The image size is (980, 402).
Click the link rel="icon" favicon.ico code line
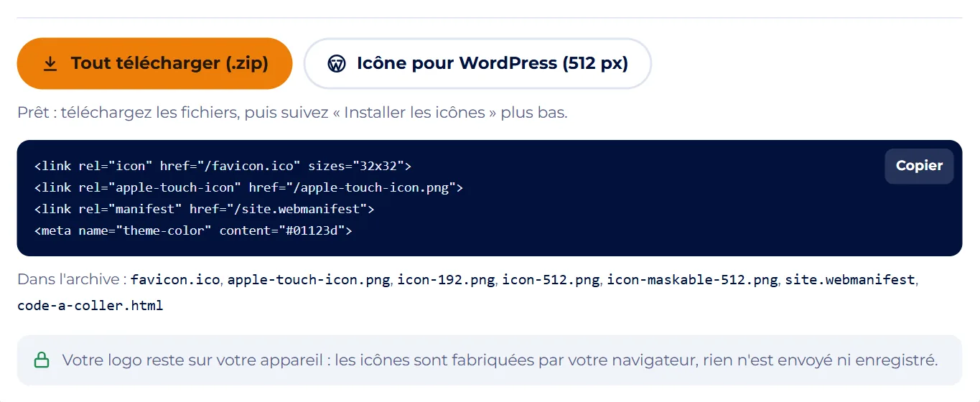tap(223, 166)
